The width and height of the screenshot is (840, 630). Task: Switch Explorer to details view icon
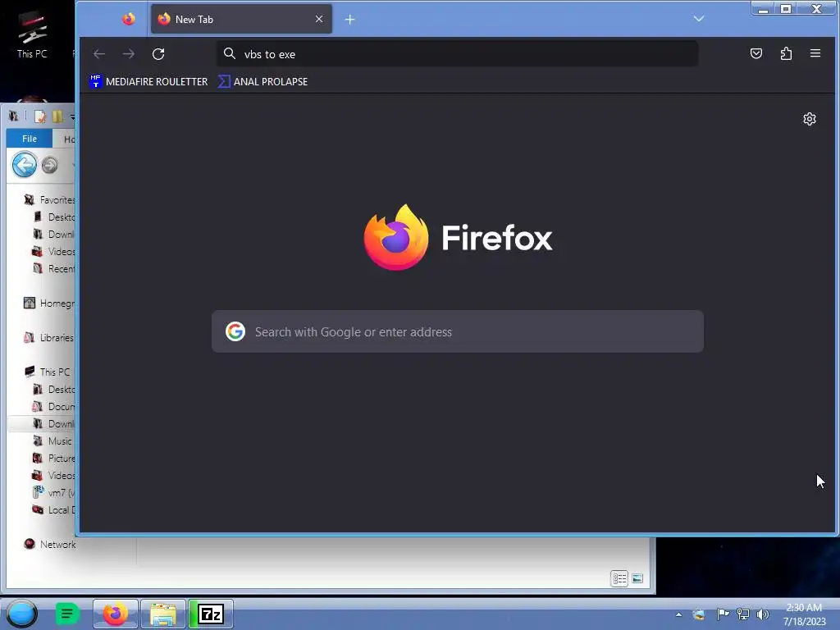click(619, 578)
